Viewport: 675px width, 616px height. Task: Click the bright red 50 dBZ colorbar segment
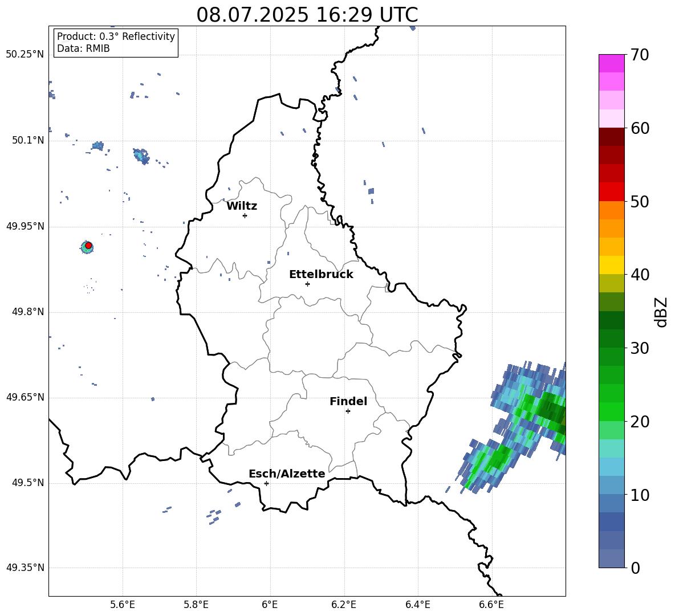click(611, 192)
